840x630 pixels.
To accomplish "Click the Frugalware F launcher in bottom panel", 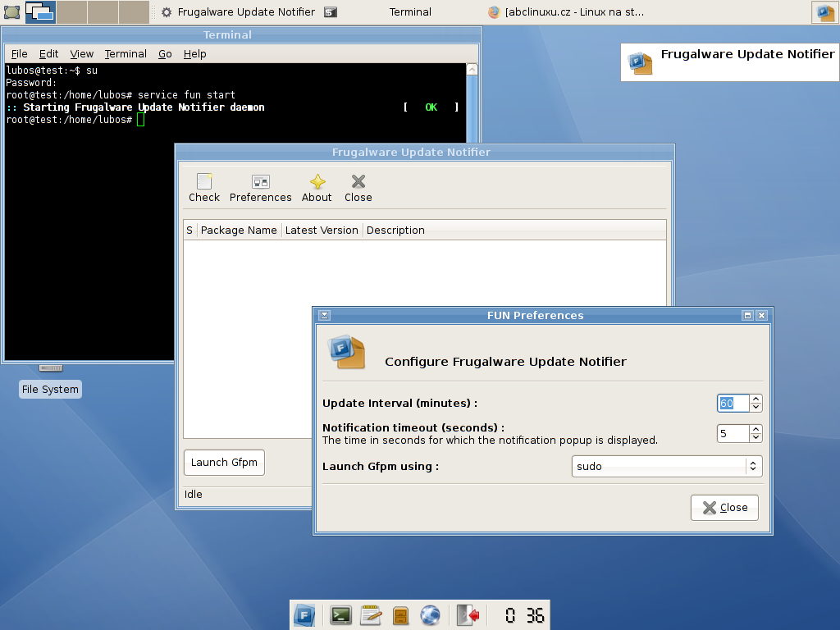I will (305, 615).
